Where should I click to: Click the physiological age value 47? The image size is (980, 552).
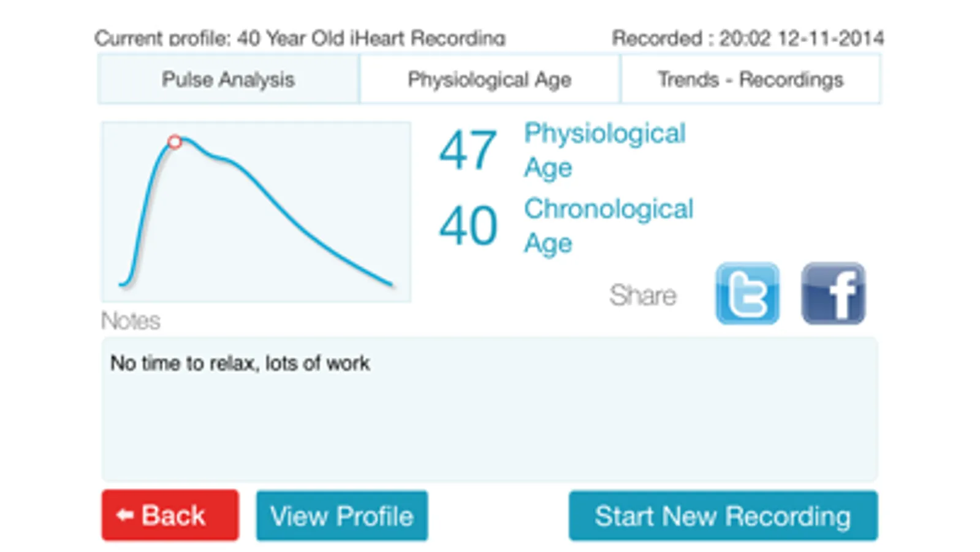[468, 150]
